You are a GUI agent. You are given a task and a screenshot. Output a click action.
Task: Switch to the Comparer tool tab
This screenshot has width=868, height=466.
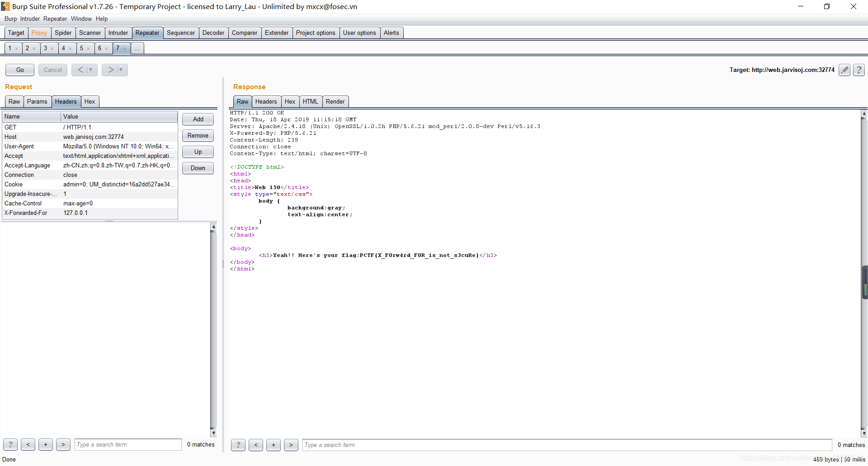pos(245,33)
